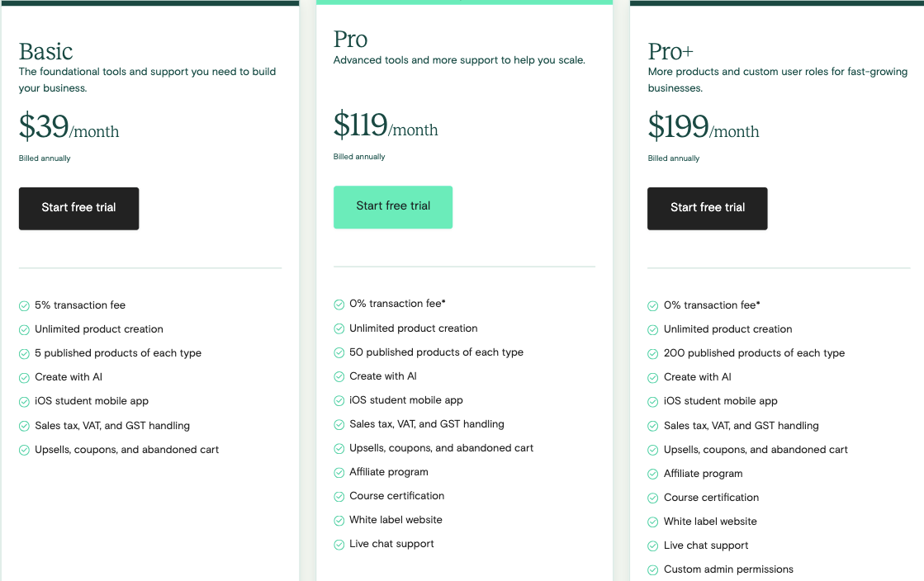Click checkmark beside Custom admin permissions
Screen dimensions: 924x581
pyautogui.click(x=653, y=569)
